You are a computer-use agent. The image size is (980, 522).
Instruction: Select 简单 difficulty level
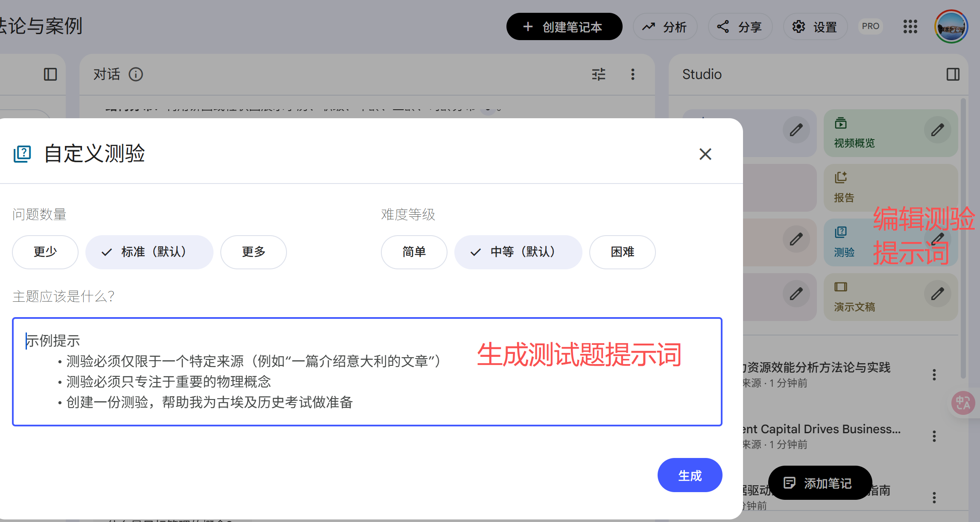tap(414, 252)
